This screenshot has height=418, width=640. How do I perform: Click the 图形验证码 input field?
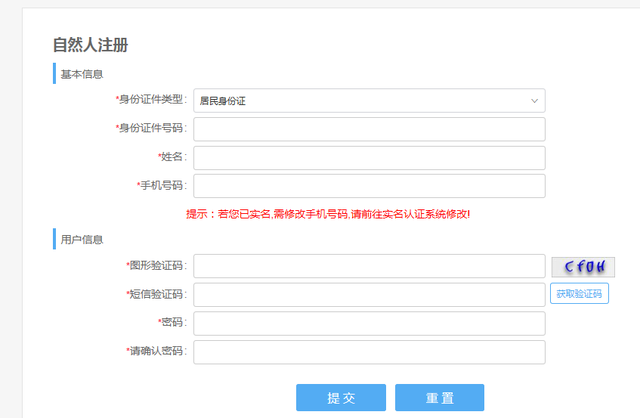(x=369, y=266)
